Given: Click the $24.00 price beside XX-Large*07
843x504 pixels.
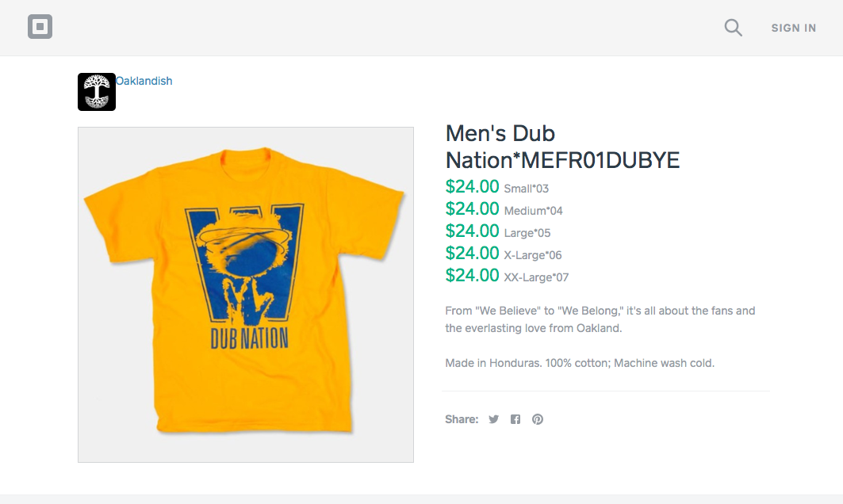Looking at the screenshot, I should coord(472,276).
